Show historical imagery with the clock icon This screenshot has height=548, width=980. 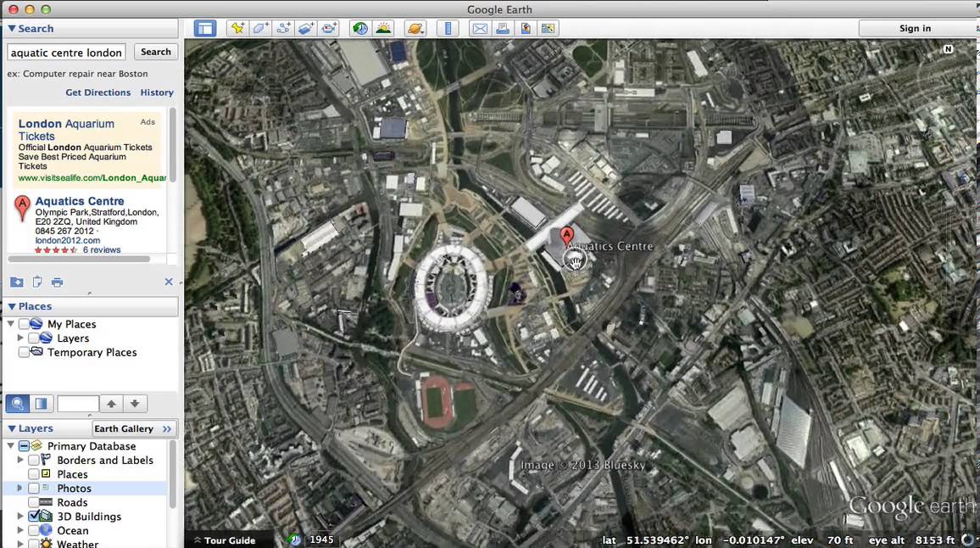point(360,28)
